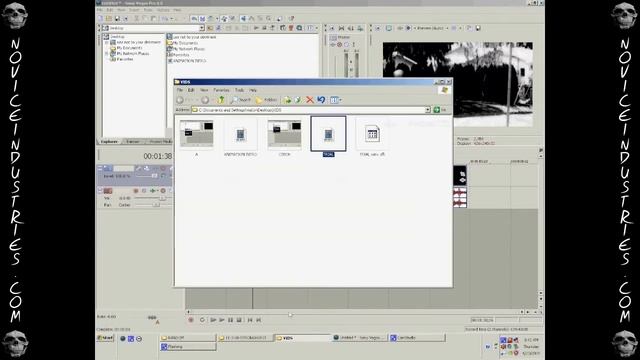This screenshot has height=360, width=640.
Task: Open the Tools menu in VIDS window
Action: (x=239, y=90)
